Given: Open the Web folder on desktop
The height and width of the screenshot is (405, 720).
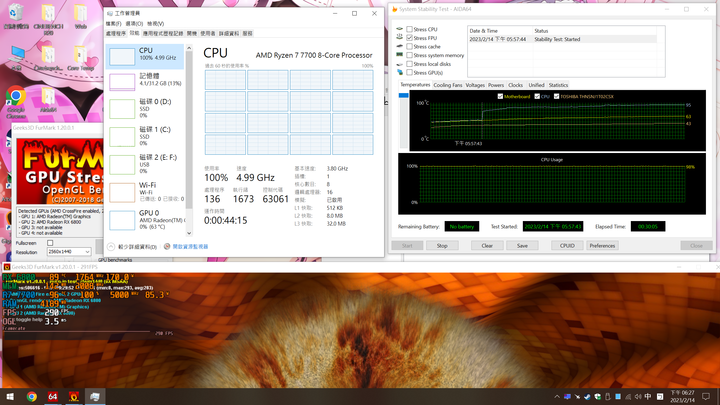Looking at the screenshot, I should pyautogui.click(x=80, y=16).
